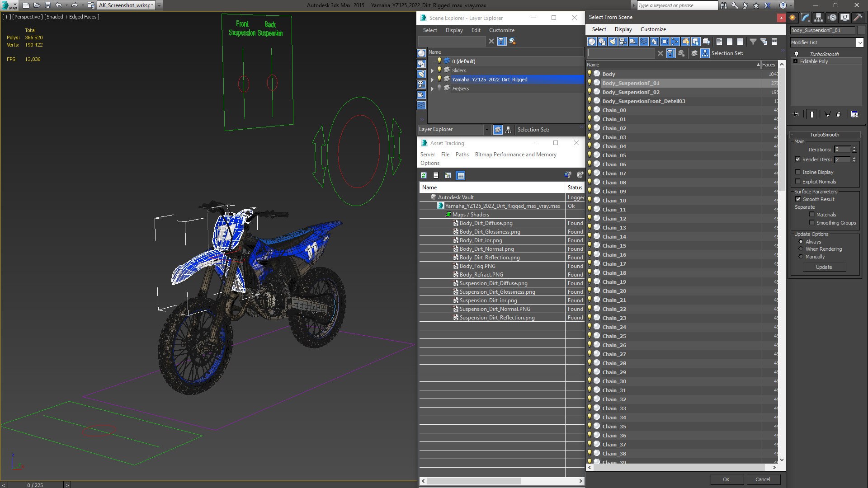
Task: Click the Undo arrow icon
Action: coord(58,5)
